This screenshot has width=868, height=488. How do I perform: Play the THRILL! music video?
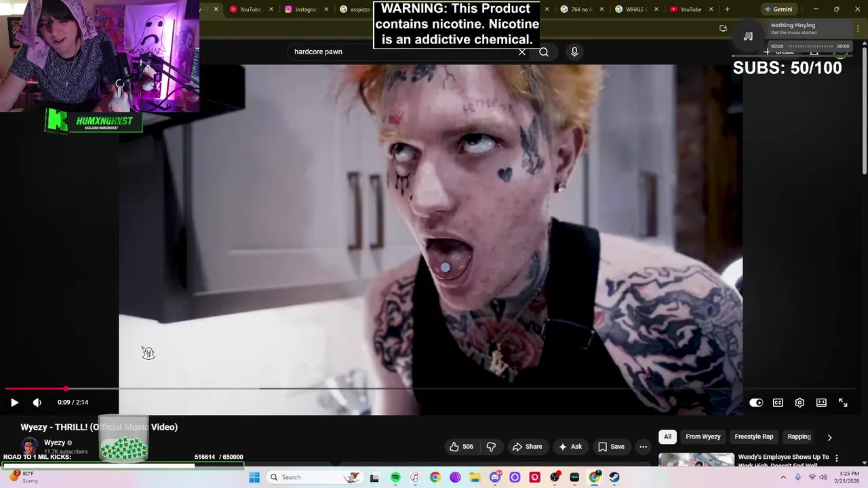point(14,403)
